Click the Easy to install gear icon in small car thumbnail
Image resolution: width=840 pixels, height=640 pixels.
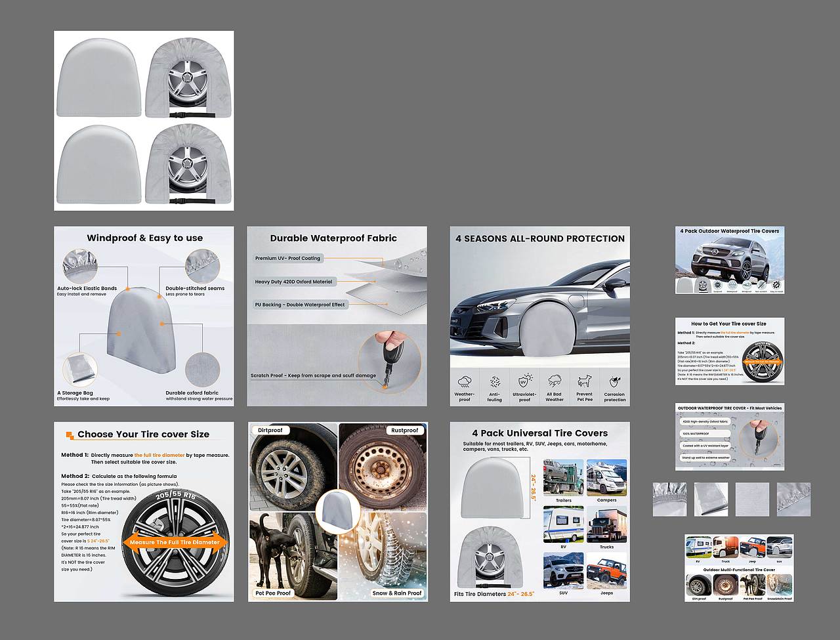(x=776, y=286)
